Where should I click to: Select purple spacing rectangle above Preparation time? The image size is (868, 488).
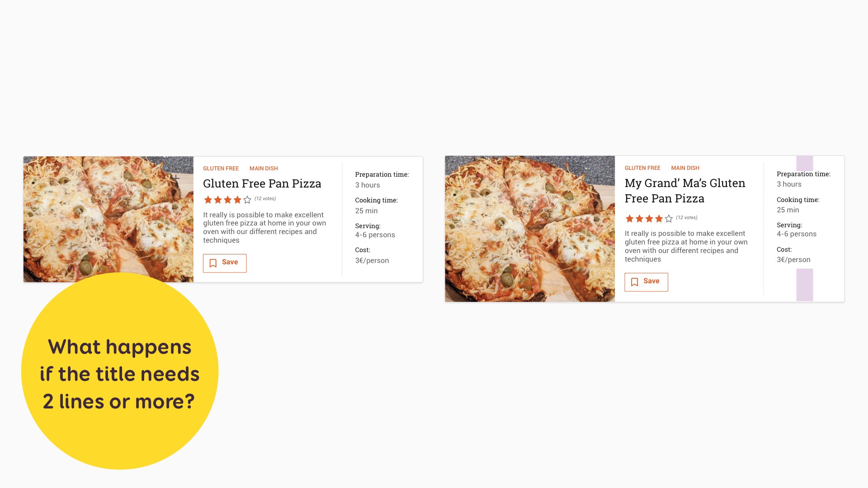(x=804, y=163)
